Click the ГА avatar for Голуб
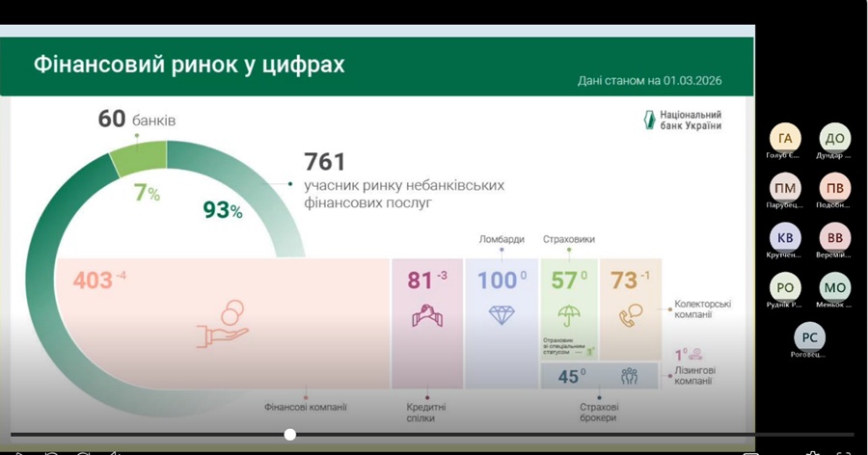 (784, 138)
